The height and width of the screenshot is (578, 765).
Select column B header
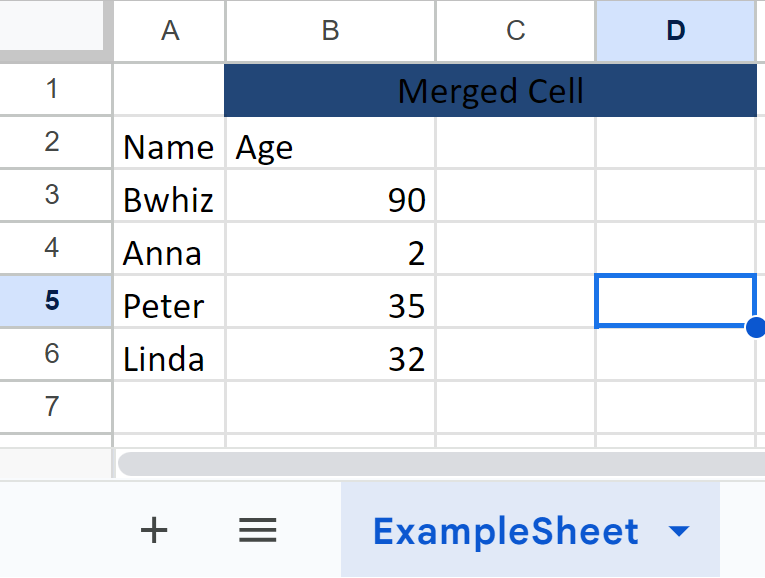330,31
